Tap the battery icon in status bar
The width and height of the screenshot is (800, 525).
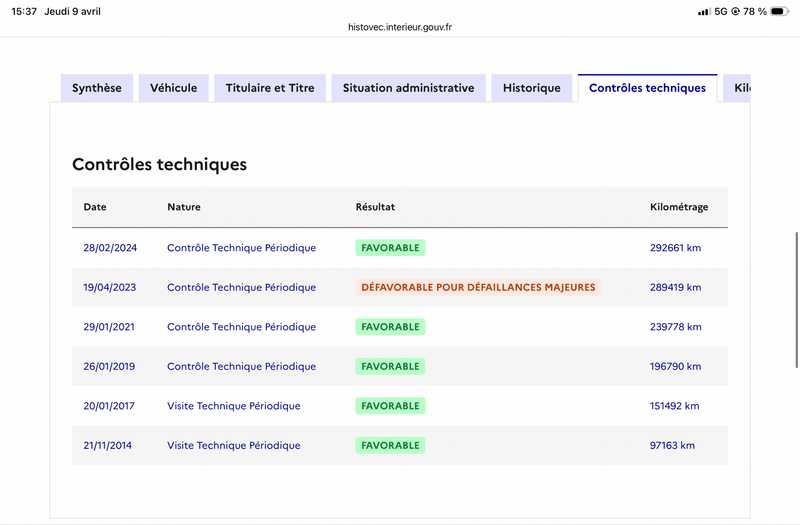781,12
